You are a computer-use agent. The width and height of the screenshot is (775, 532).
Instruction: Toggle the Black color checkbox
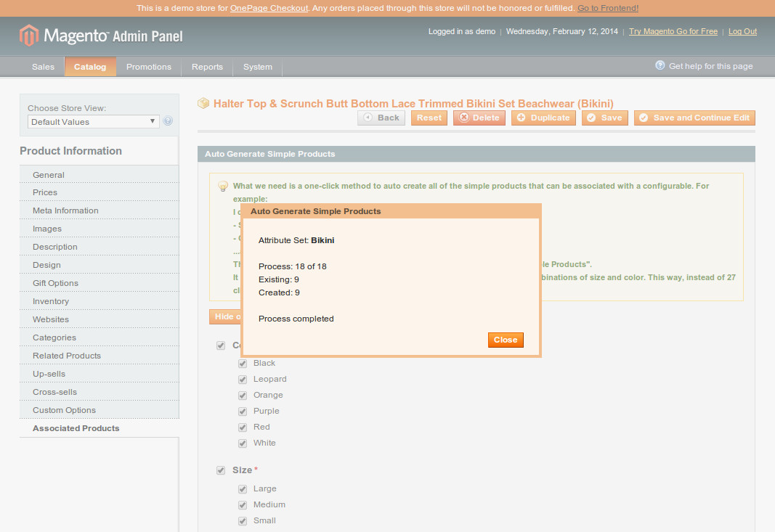(243, 364)
